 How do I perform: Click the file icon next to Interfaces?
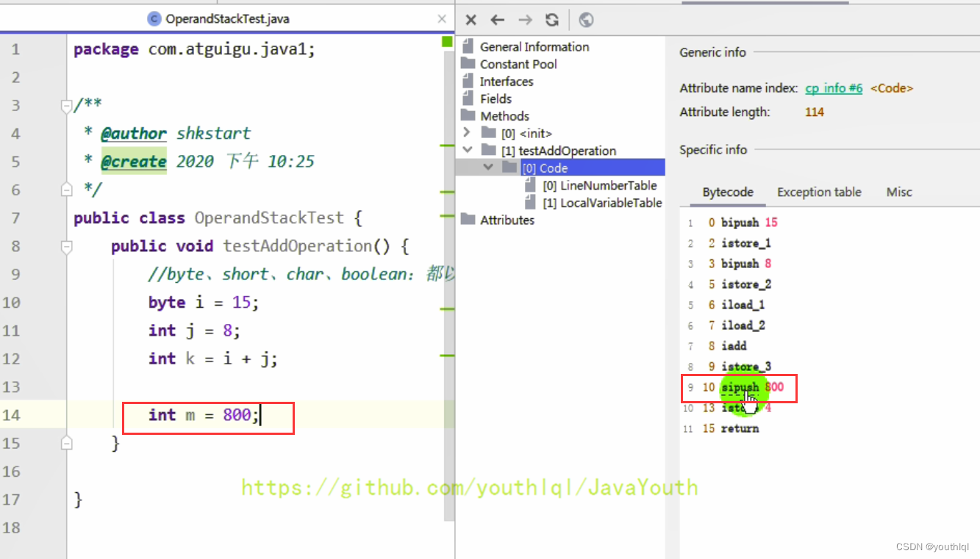(x=468, y=81)
